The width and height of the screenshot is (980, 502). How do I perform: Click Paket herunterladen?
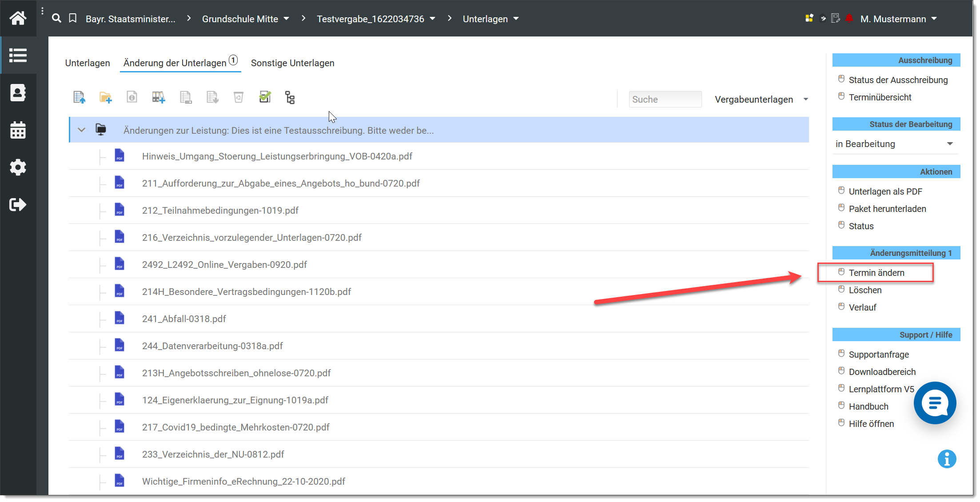pyautogui.click(x=887, y=209)
